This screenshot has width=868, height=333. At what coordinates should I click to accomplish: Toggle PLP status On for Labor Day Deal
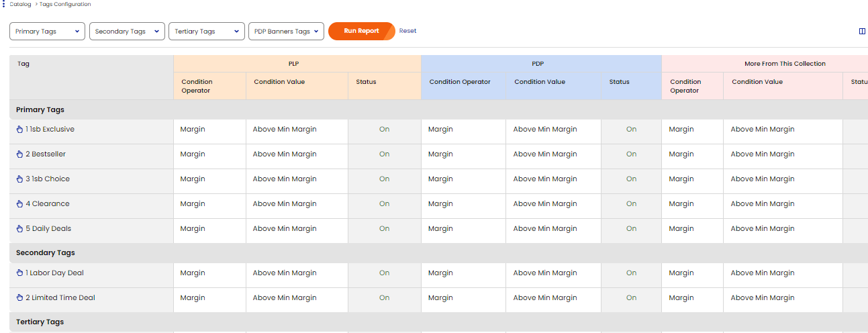(384, 273)
